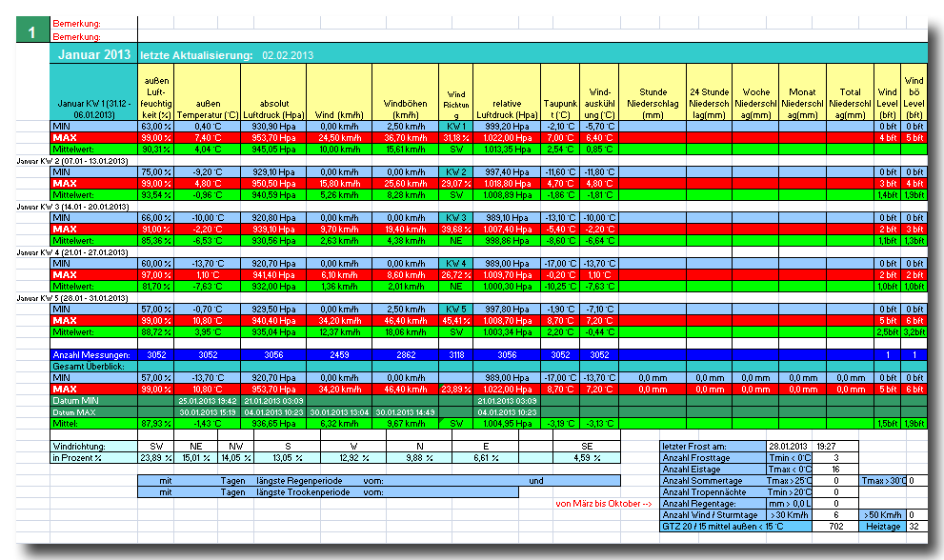Click the 'relative Luftdruck (Hpa)' column header
This screenshot has height=560, width=944.
[x=507, y=92]
